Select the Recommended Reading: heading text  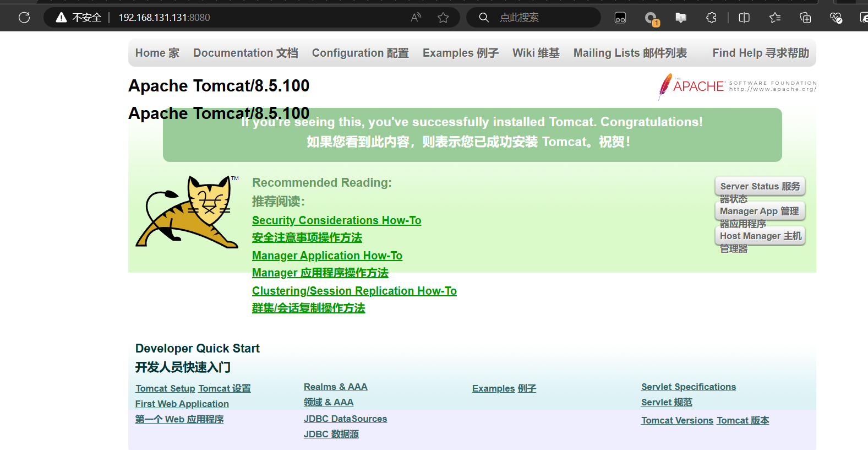pyautogui.click(x=322, y=182)
